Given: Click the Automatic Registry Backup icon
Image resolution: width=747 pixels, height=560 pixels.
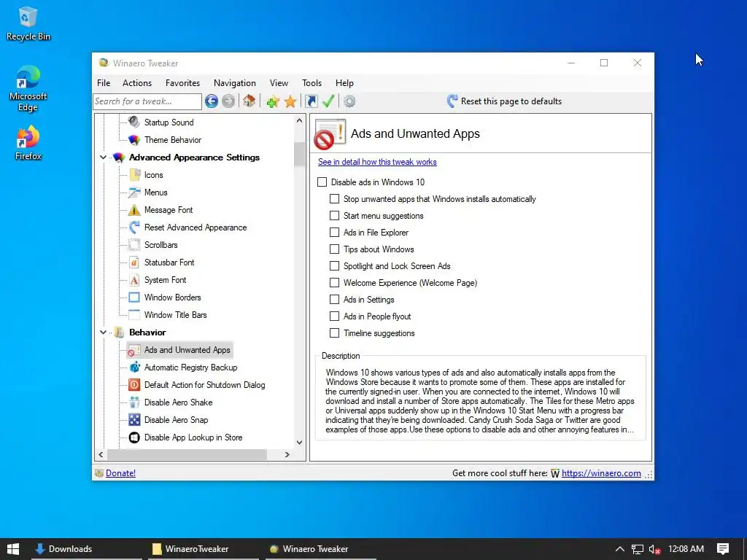Looking at the screenshot, I should [x=134, y=367].
